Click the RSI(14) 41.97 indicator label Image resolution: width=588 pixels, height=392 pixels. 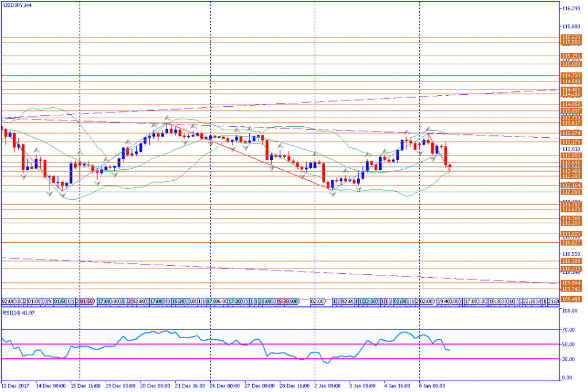(18, 313)
